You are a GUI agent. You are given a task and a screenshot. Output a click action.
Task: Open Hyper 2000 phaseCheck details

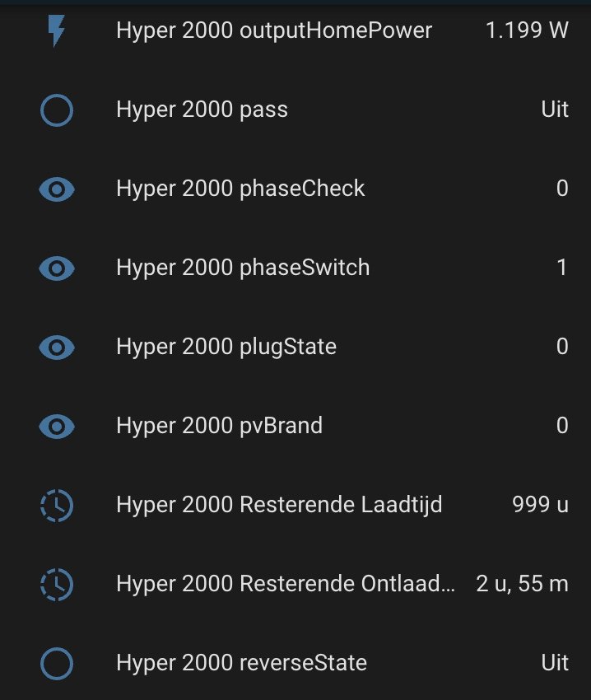click(x=240, y=189)
